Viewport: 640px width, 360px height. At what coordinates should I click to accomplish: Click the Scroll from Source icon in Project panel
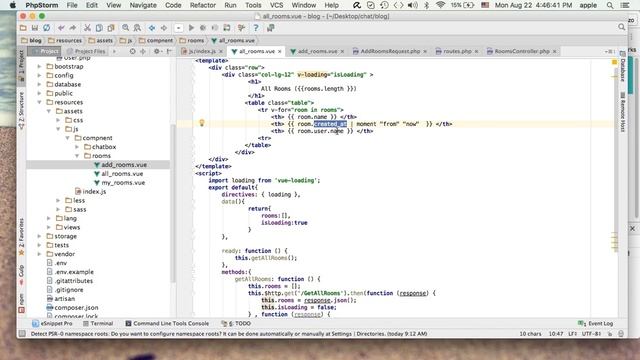click(132, 51)
